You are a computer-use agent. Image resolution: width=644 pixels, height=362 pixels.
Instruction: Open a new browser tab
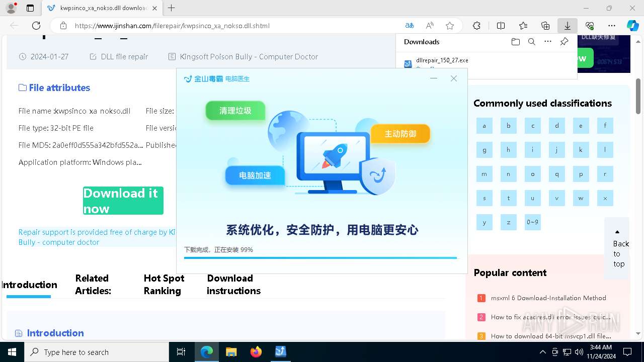pos(172,8)
